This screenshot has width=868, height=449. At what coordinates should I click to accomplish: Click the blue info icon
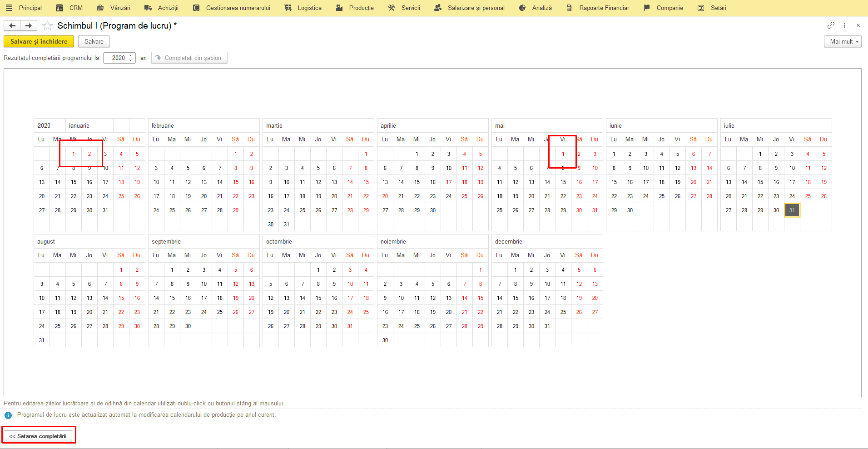8,415
